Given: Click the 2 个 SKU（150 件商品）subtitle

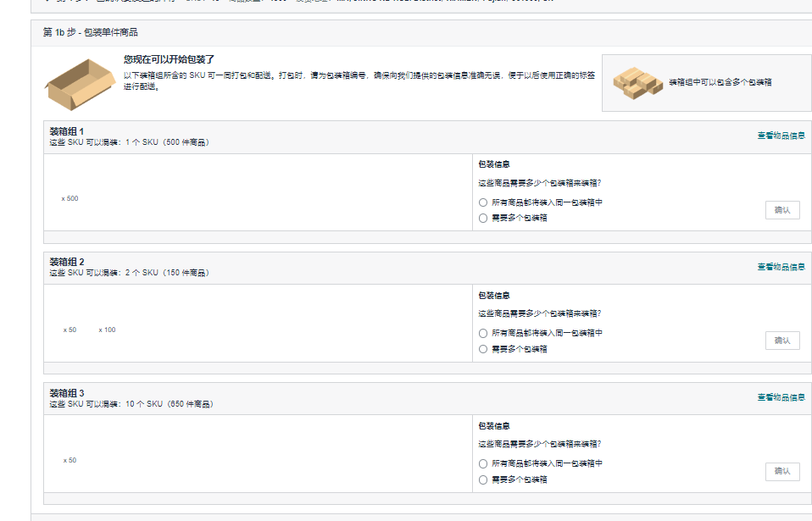Looking at the screenshot, I should (167, 273).
